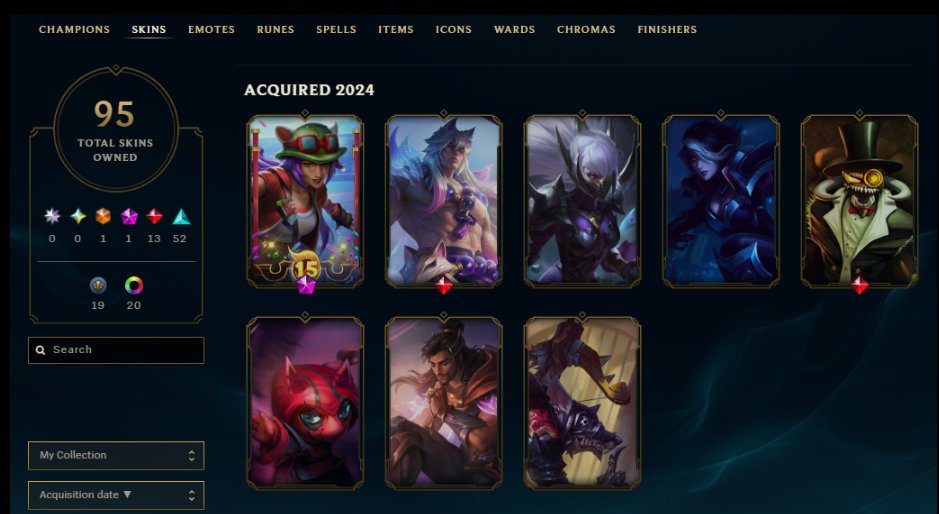Click the yellow-green Ultimate rarity gem icon
Image resolution: width=939 pixels, height=514 pixels.
[x=78, y=216]
